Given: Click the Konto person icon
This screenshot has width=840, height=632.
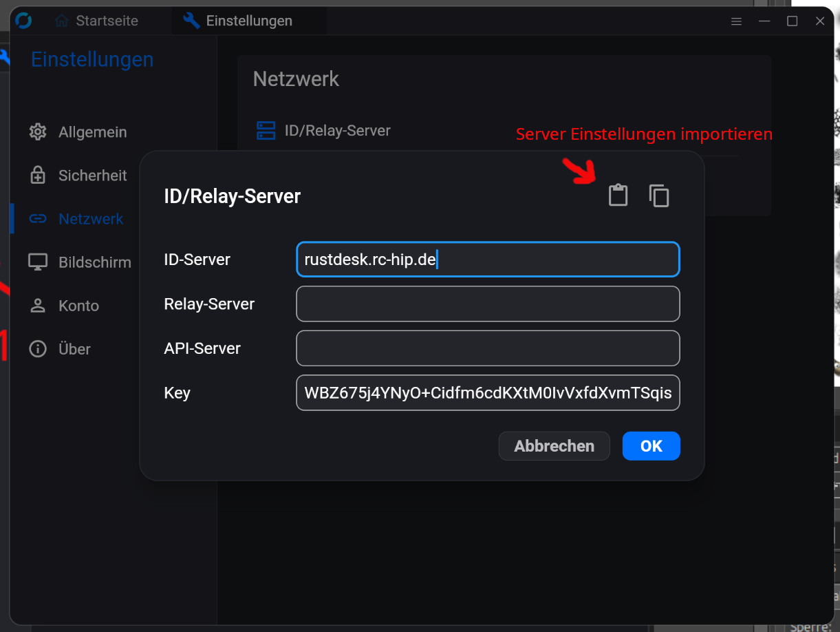Looking at the screenshot, I should click(x=38, y=306).
